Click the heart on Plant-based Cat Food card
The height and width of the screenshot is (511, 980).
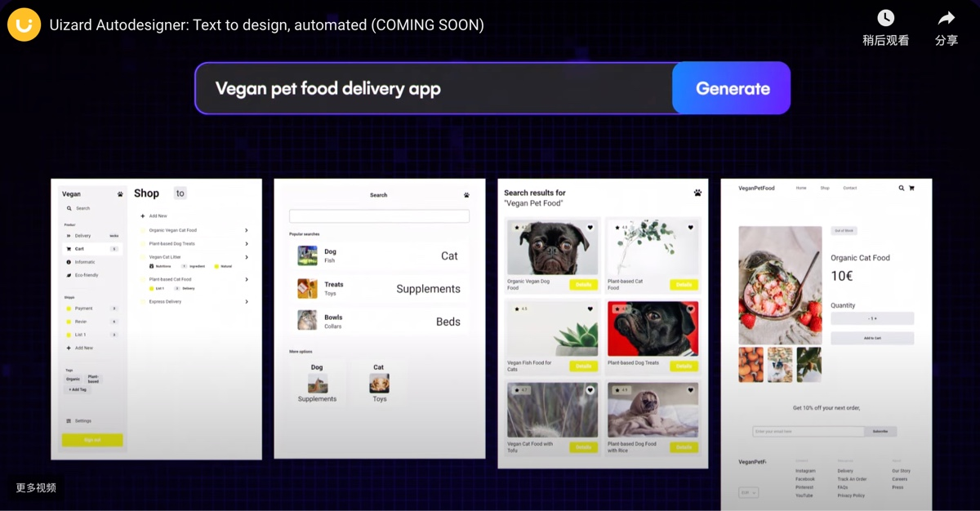[x=690, y=228]
